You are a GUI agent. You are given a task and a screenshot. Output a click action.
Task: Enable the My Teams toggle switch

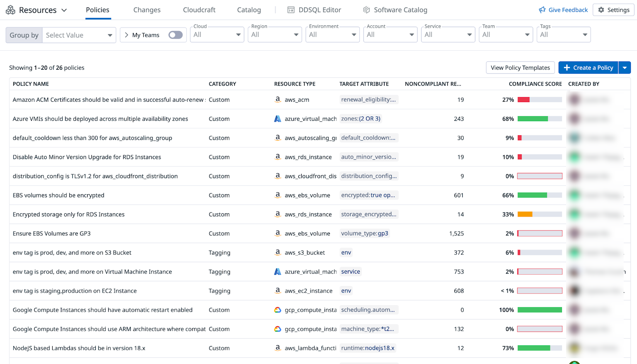[x=176, y=35]
